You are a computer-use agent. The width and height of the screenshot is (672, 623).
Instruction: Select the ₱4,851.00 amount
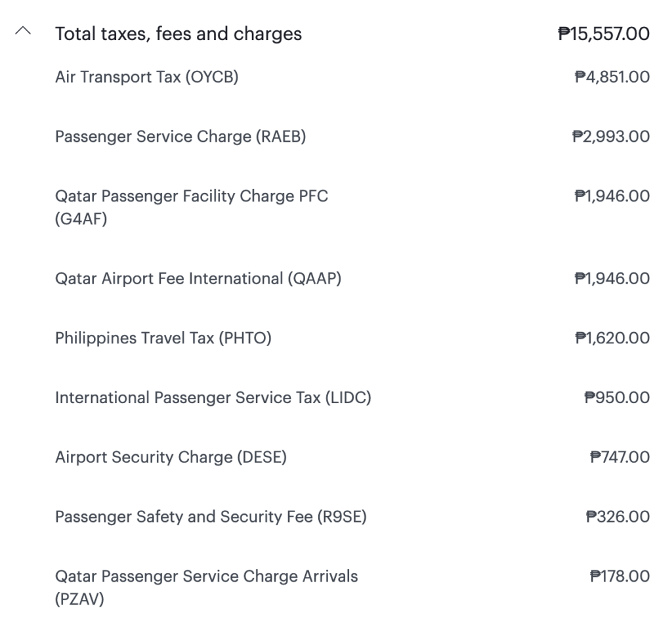pyautogui.click(x=612, y=77)
